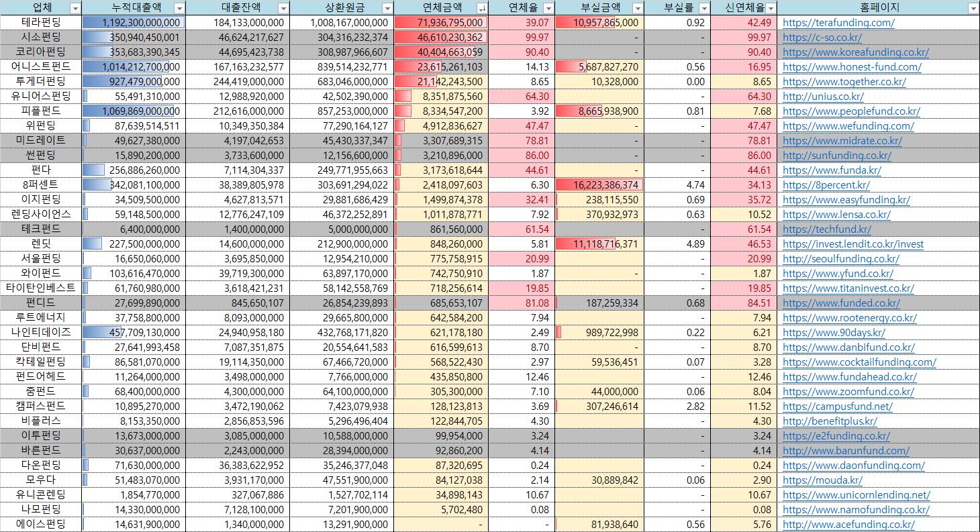Select the 어니스트펀드 company name cell
Image resolution: width=980 pixels, height=532 pixels.
click(x=41, y=67)
